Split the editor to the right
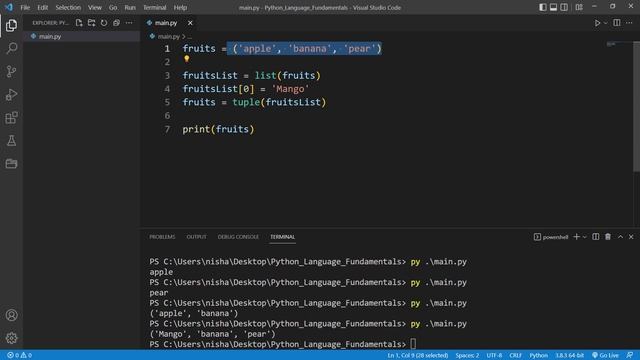 (x=617, y=23)
